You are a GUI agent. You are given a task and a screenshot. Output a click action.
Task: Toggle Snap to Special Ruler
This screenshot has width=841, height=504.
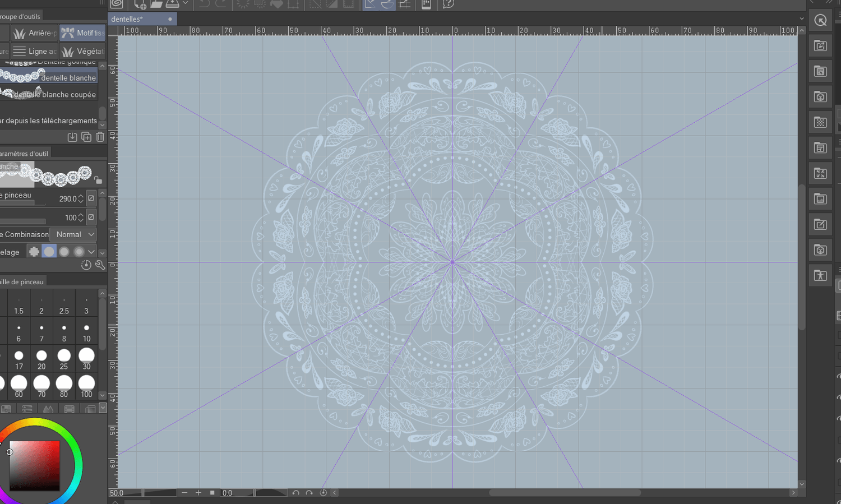point(387,4)
